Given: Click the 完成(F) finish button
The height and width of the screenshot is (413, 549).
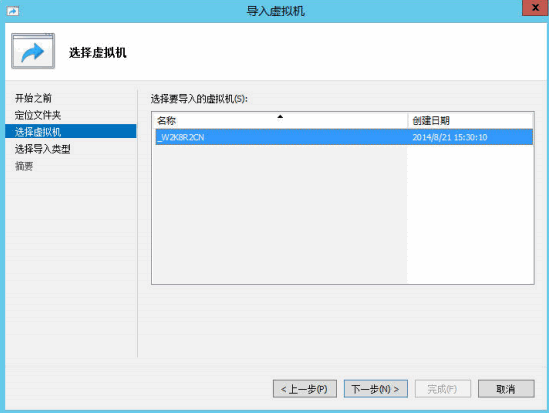Looking at the screenshot, I should (x=443, y=389).
